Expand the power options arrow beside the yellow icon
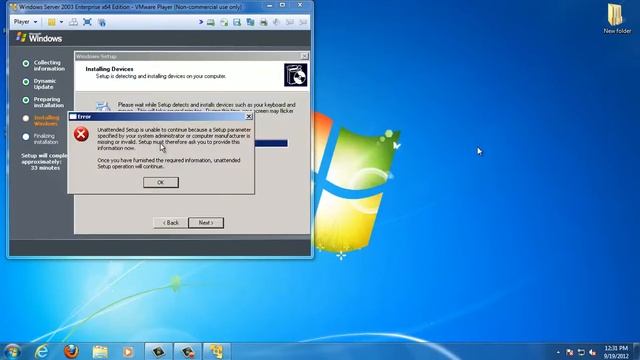 coord(61,22)
